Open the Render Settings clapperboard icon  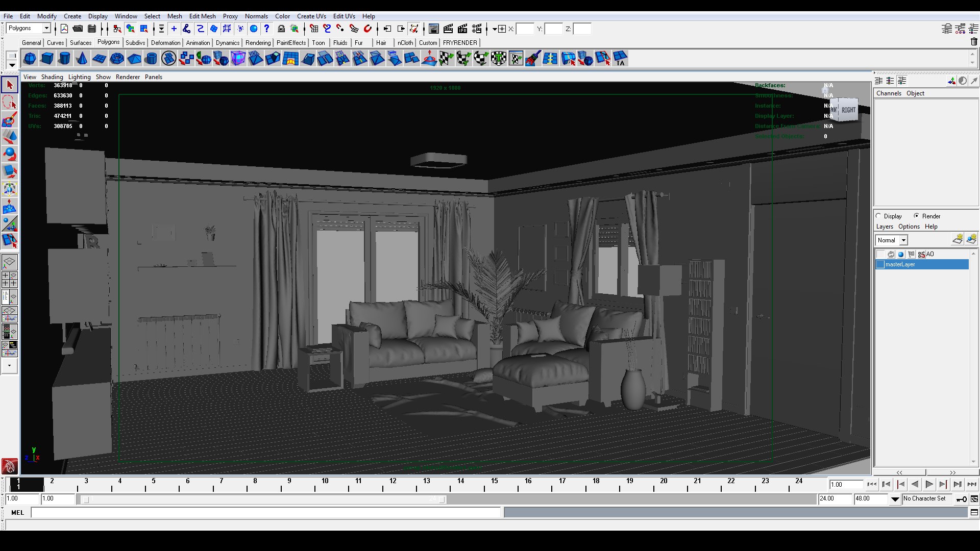pyautogui.click(x=476, y=29)
